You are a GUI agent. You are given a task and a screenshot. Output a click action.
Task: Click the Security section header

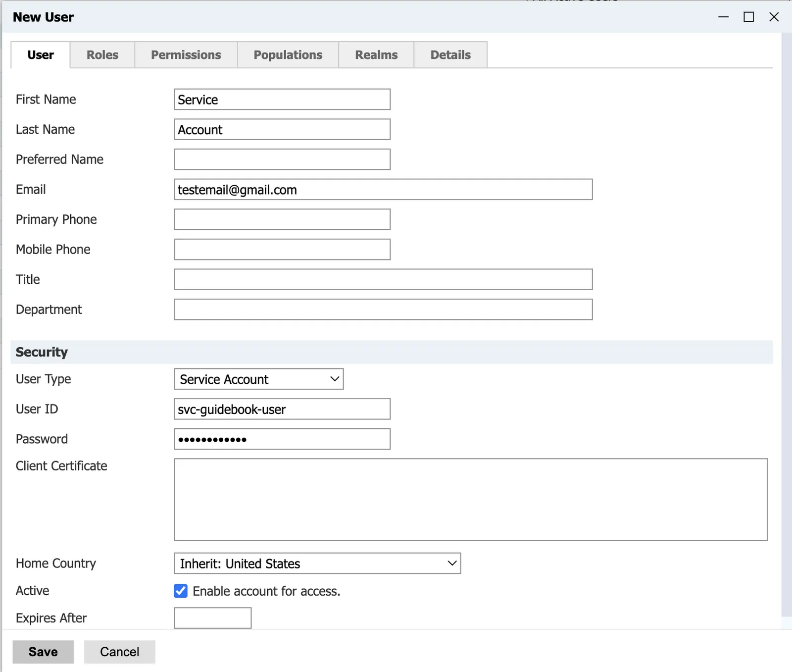click(392, 352)
